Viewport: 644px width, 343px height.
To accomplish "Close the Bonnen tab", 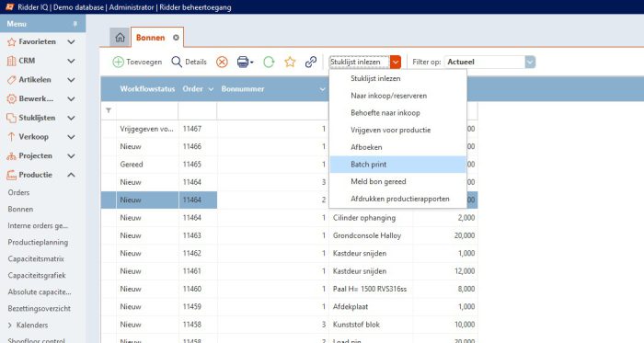I will click(176, 38).
